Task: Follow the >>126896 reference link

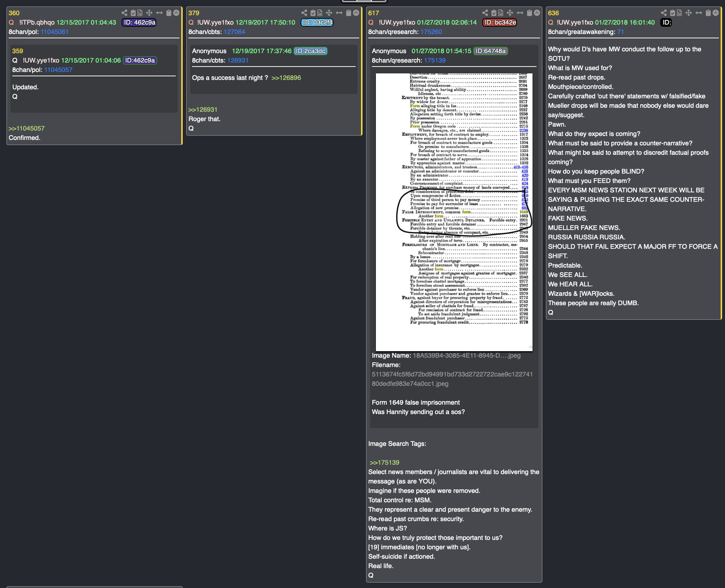Action: click(x=286, y=78)
